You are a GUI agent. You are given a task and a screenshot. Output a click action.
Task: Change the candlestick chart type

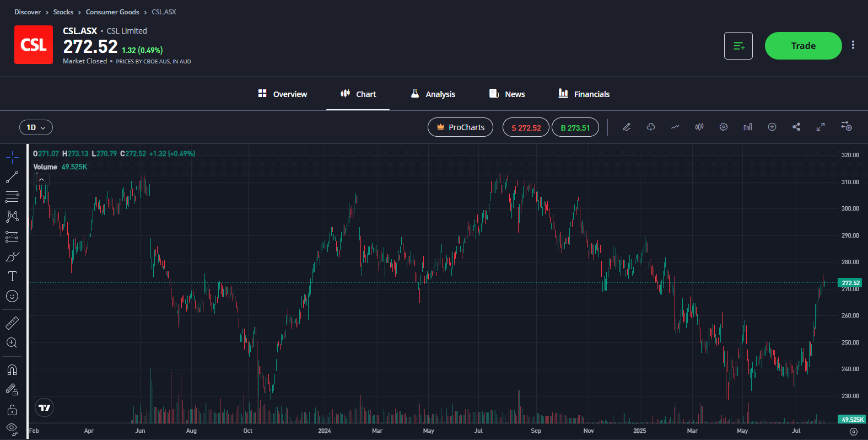tap(699, 127)
